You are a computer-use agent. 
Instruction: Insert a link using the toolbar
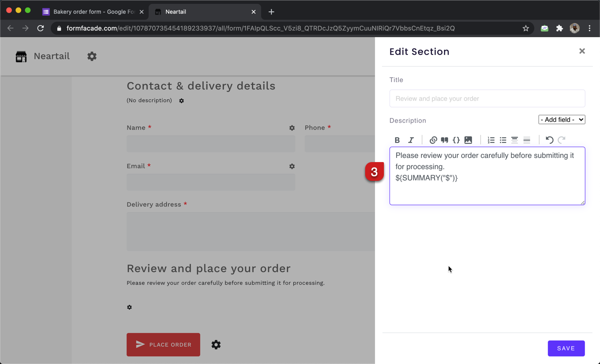433,140
